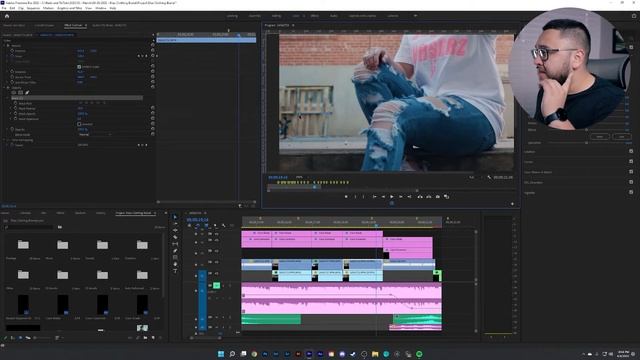
Task: Mark In point in Program monitor
Action: [355, 197]
